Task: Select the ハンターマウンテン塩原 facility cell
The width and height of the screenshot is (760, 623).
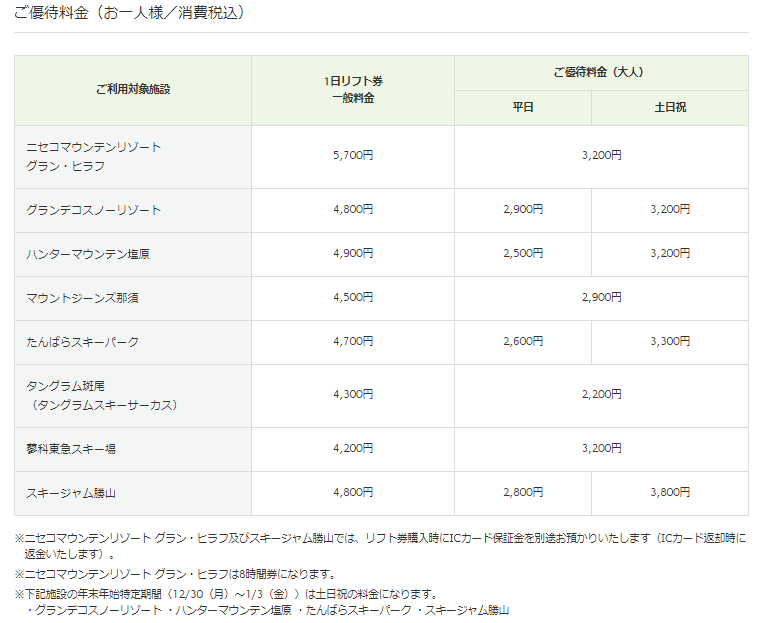Action: point(133,255)
